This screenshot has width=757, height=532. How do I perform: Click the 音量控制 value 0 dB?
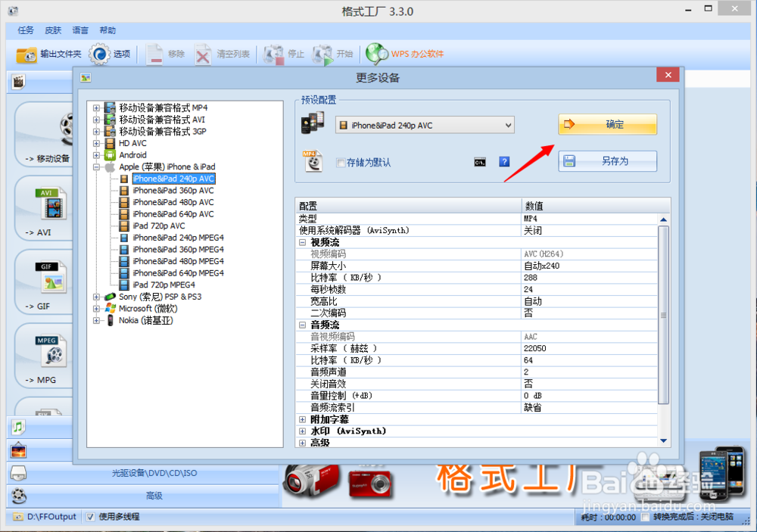click(x=533, y=396)
